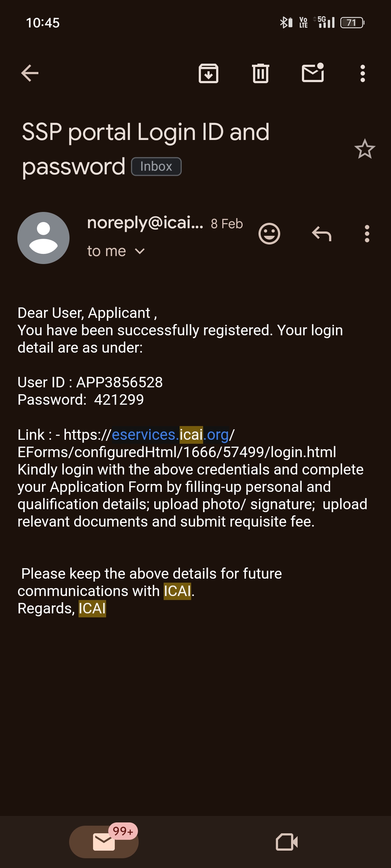The image size is (391, 868).
Task: Go back using the arrow icon
Action: (x=30, y=73)
